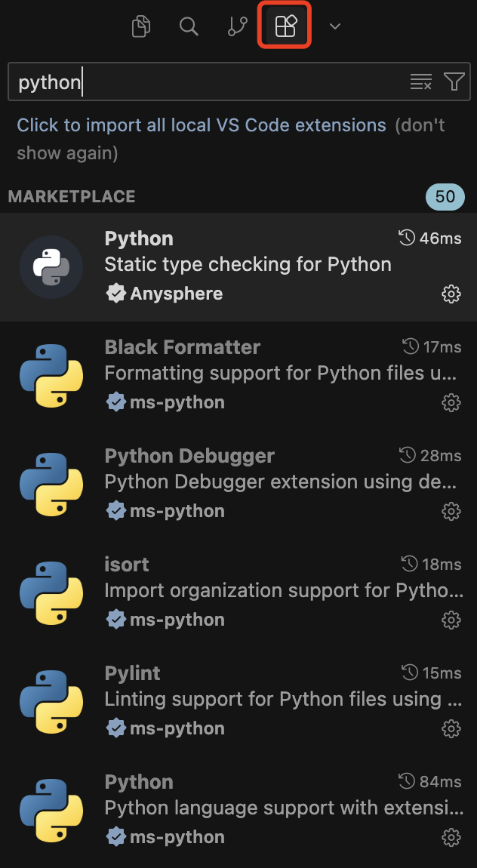Open the Black Formatter extension logo
The height and width of the screenshot is (868, 477).
coord(51,376)
